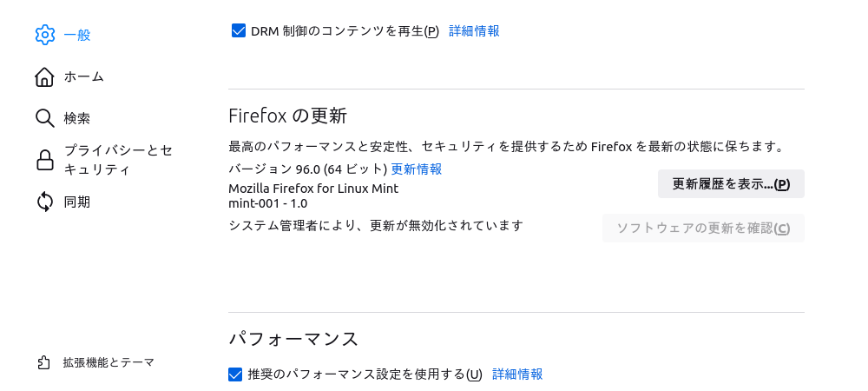The width and height of the screenshot is (868, 391).
Task: Click the puzzle piece extensions icon
Action: (x=45, y=362)
